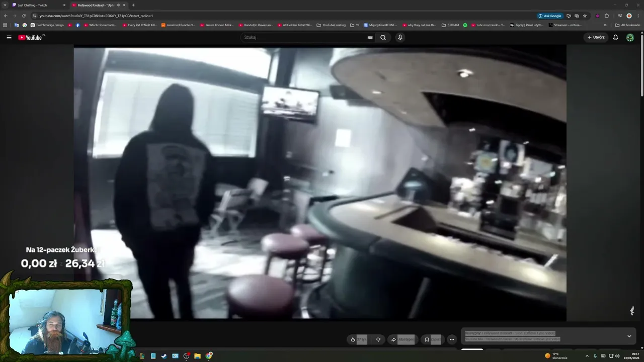Open a new browser tab
Viewport: 644px width, 362px height.
[133, 5]
